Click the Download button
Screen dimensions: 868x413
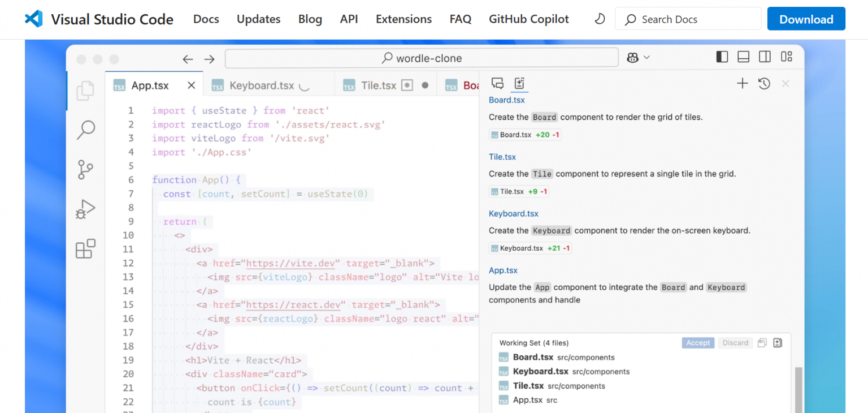pos(806,19)
